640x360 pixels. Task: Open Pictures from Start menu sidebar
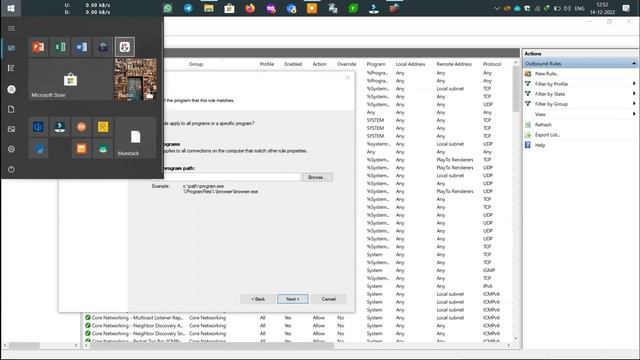coord(11,129)
